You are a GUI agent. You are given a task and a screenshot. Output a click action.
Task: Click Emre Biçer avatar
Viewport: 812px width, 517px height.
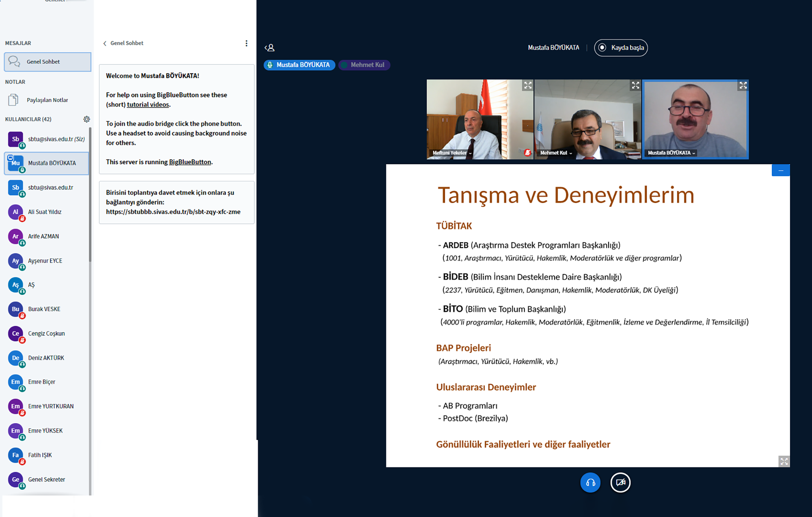point(16,382)
